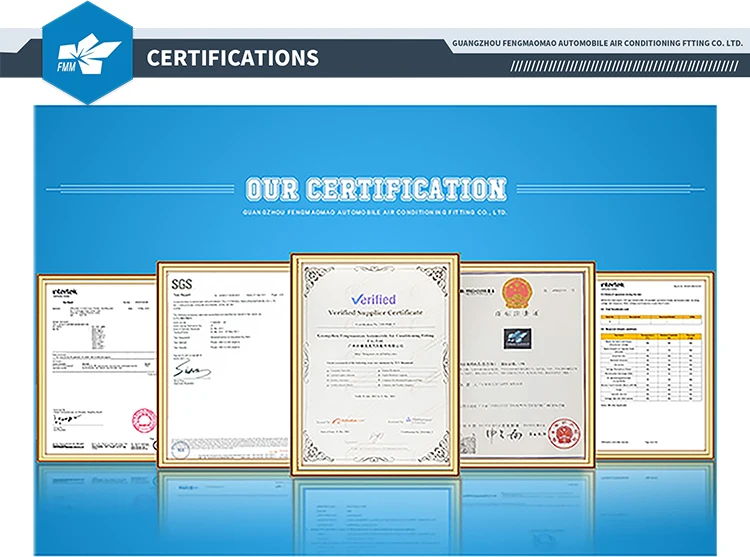The image size is (750, 557).
Task: Click the blue round stamp on SGS report
Action: pyautogui.click(x=180, y=449)
